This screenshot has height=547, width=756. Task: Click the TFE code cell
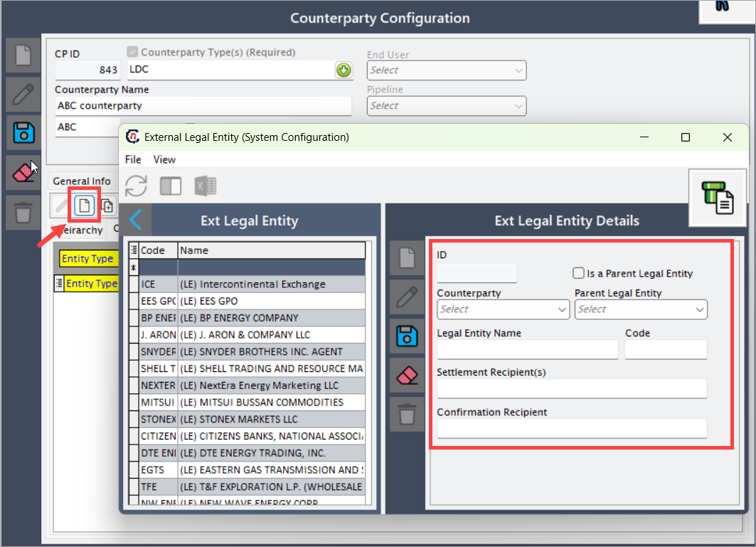pyautogui.click(x=158, y=487)
